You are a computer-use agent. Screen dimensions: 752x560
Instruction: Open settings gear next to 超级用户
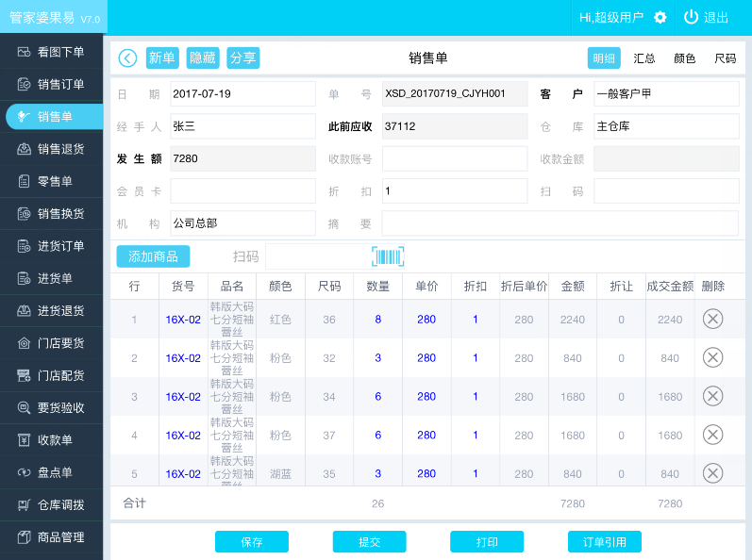[660, 18]
